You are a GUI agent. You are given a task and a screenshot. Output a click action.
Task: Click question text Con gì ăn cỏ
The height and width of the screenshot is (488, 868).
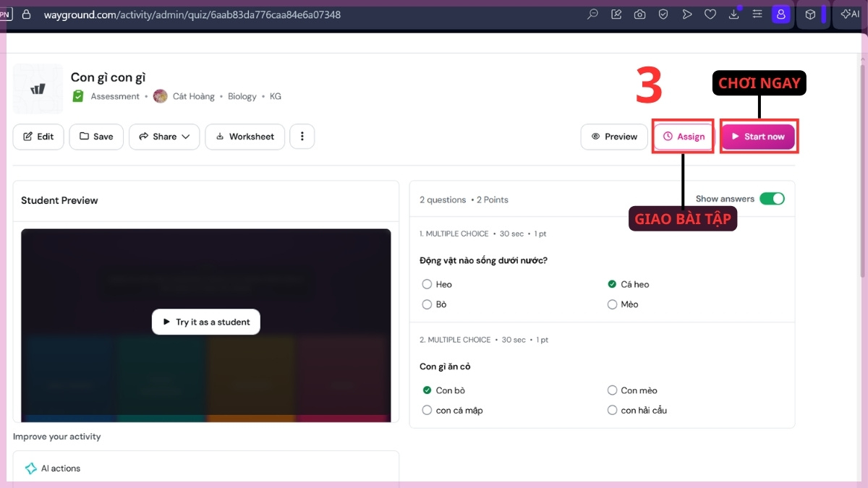pyautogui.click(x=445, y=367)
